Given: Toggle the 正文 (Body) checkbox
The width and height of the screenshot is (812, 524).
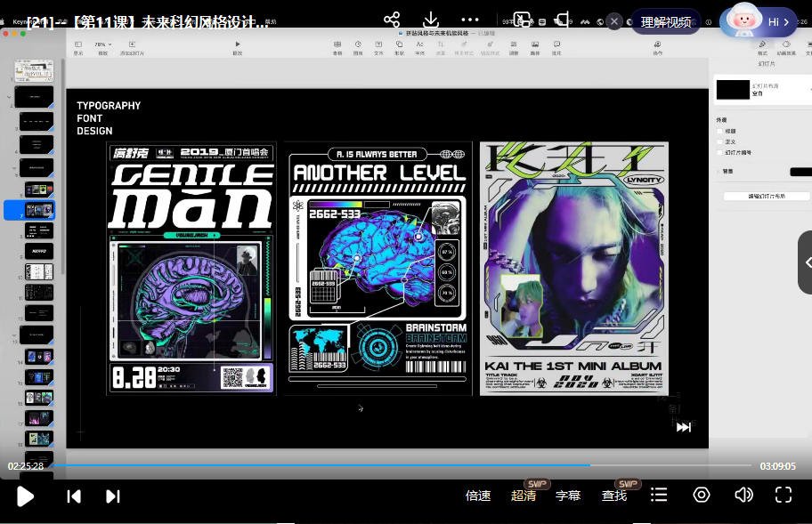Looking at the screenshot, I should (x=719, y=141).
